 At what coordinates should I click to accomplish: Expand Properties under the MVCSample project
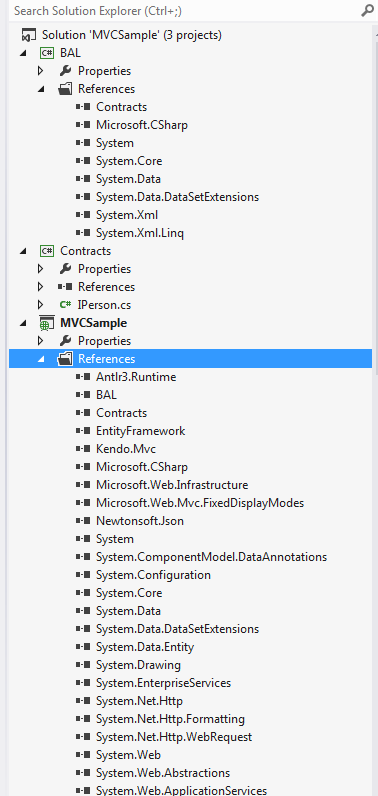point(41,341)
